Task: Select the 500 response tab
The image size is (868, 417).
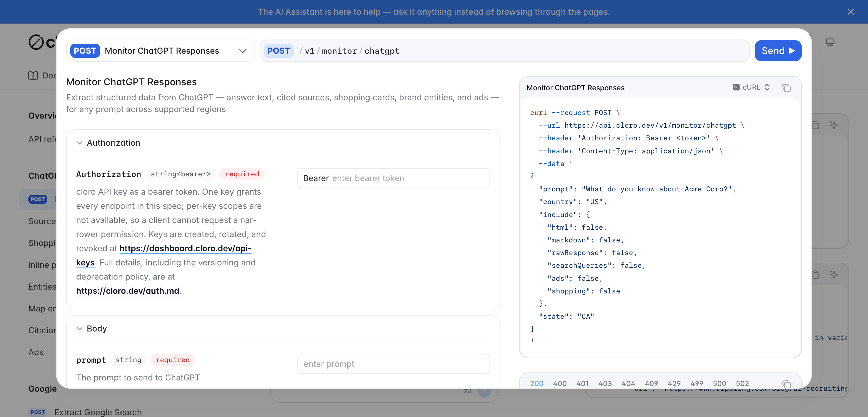Action: [x=719, y=383]
